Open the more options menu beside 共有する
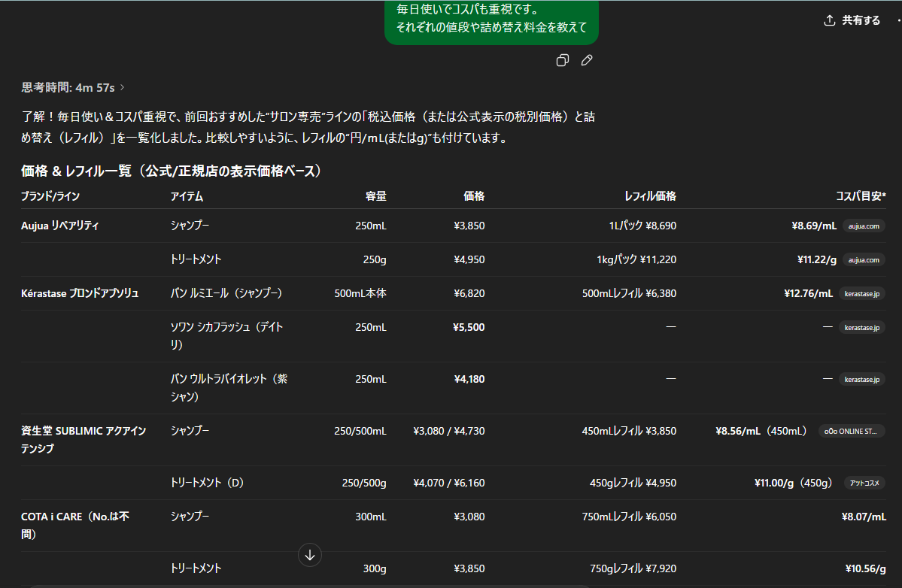This screenshot has height=588, width=902. coord(898,20)
